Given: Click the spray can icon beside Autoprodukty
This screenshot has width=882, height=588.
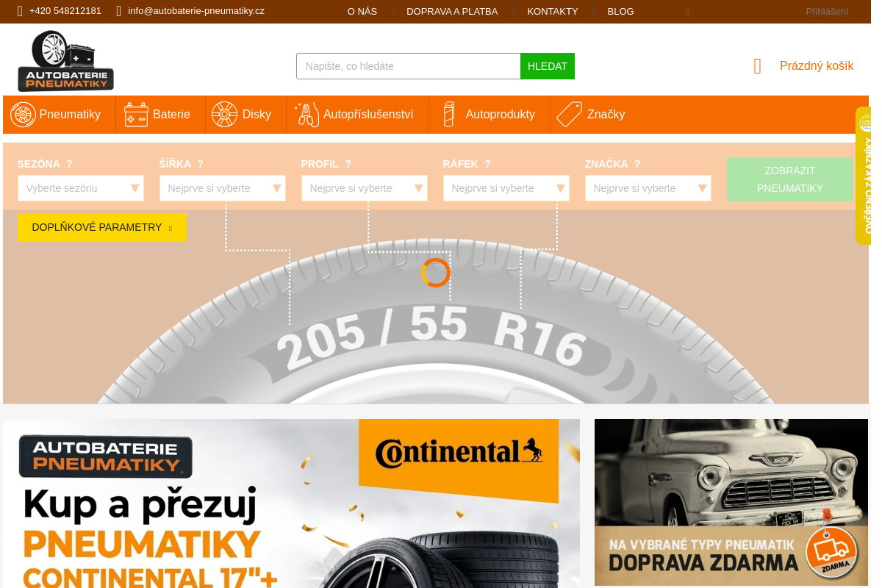Looking at the screenshot, I should point(449,115).
